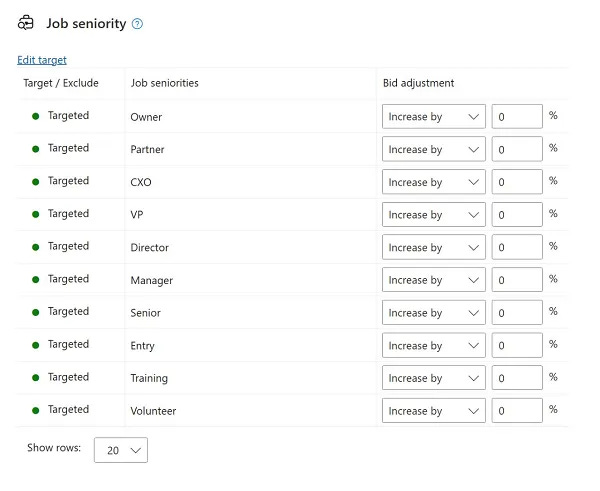
Task: Click the green status dot for Training
Action: tap(36, 378)
